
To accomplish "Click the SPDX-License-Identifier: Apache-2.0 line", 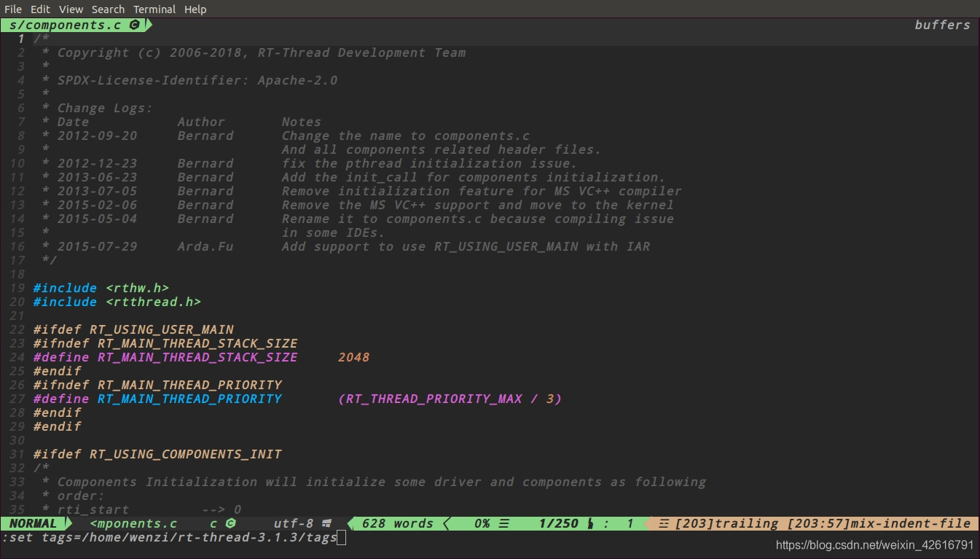I will (x=189, y=80).
